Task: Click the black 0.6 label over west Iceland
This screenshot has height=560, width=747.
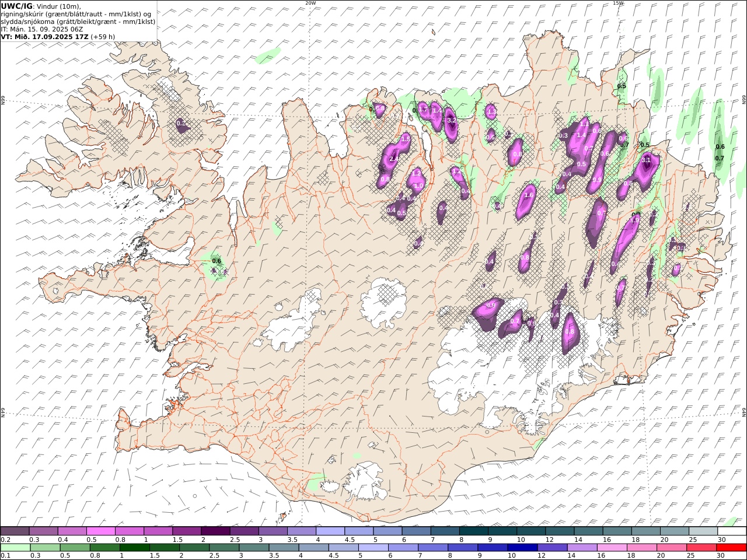Action: pyautogui.click(x=217, y=261)
